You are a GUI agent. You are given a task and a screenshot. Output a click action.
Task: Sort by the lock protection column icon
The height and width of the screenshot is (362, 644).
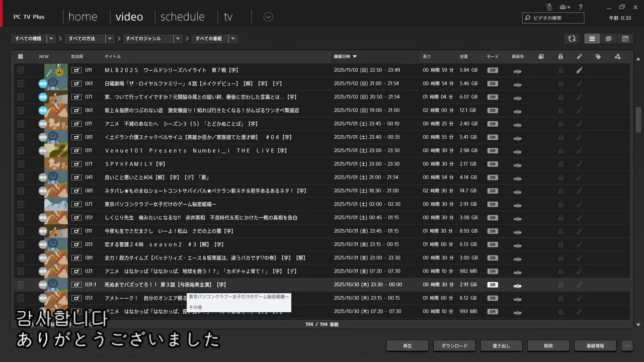pos(560,56)
